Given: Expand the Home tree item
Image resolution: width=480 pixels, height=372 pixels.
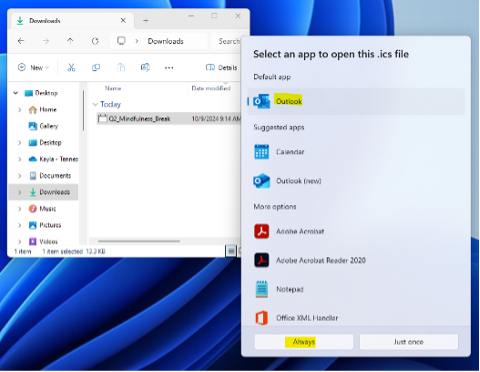Looking at the screenshot, I should coord(19,110).
